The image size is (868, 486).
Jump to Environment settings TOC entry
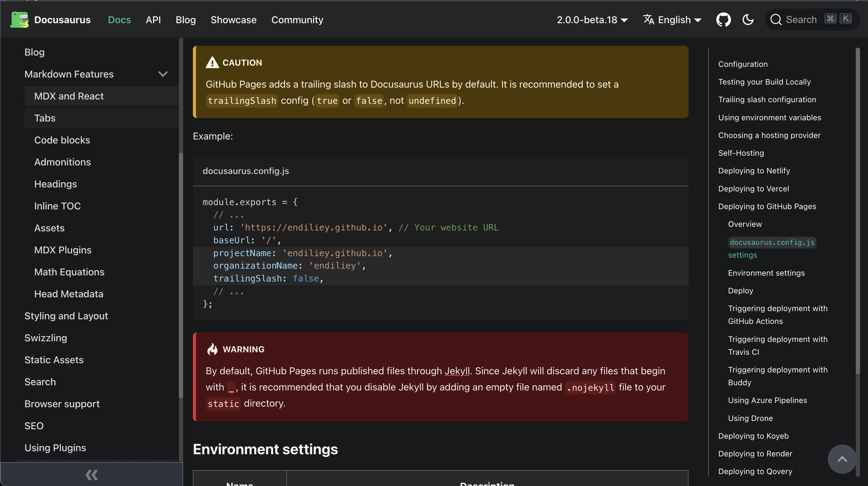click(x=766, y=273)
